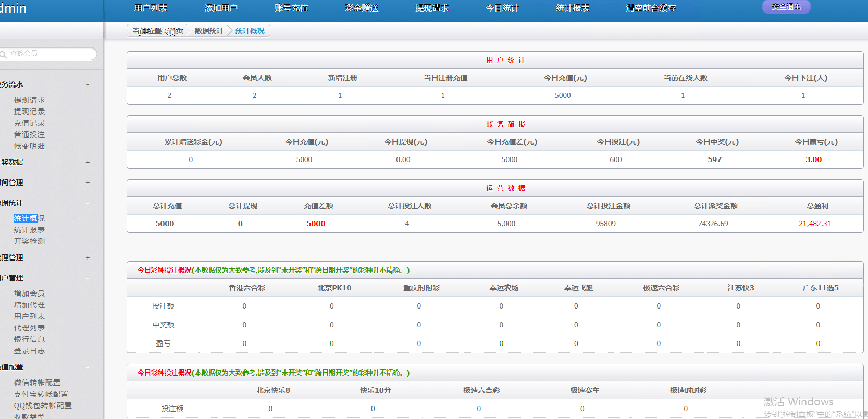Open 添加用户 in the top navigation
Image resolution: width=868 pixels, height=419 pixels.
point(221,8)
